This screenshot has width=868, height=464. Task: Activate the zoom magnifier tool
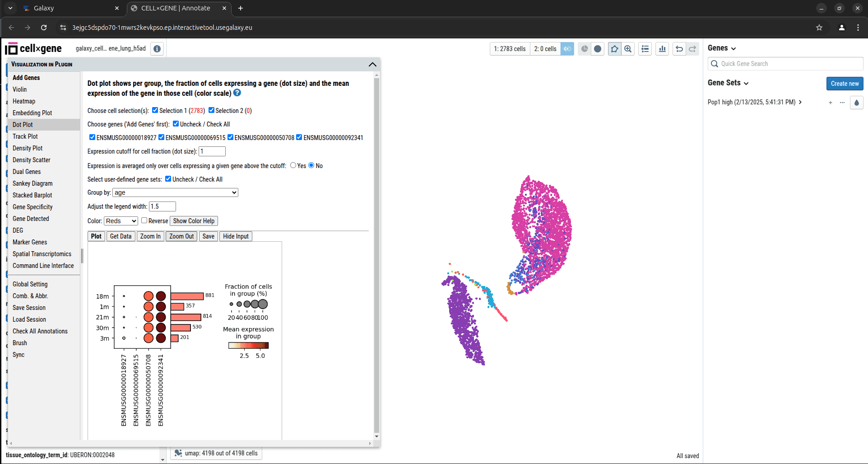click(628, 49)
